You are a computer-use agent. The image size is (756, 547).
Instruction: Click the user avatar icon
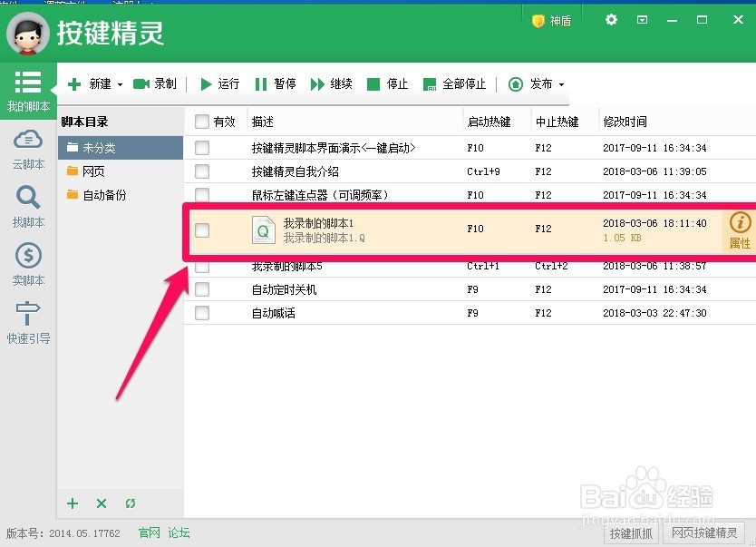coord(28,34)
